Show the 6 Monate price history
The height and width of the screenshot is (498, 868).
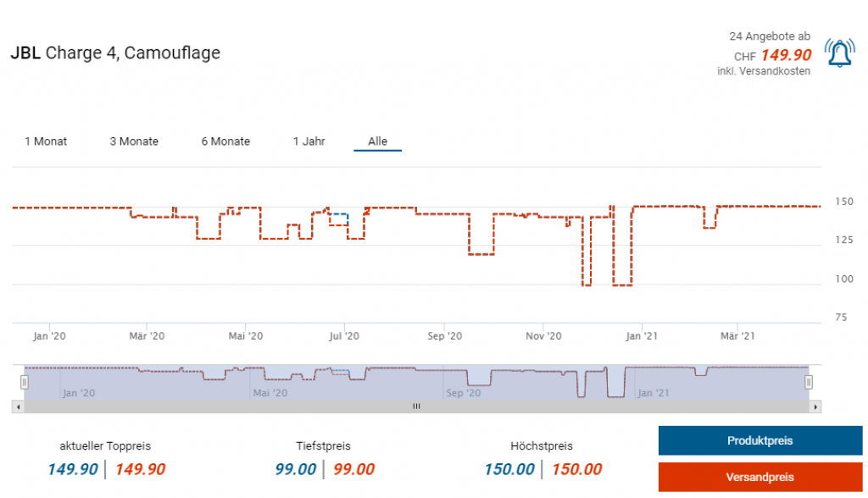225,141
